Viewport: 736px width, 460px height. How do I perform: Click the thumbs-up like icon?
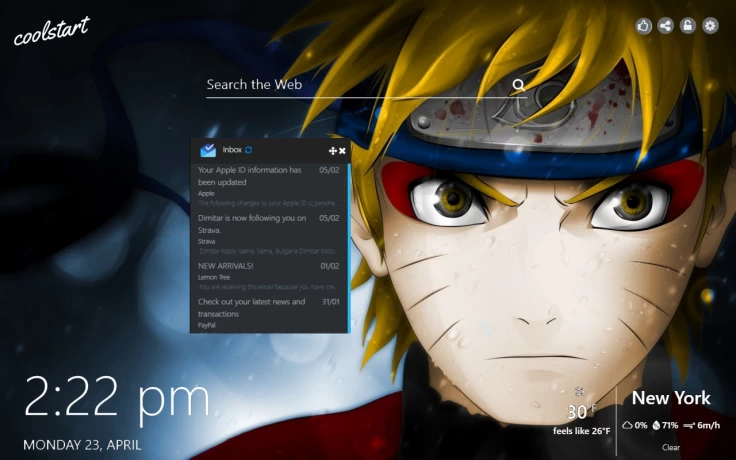coord(644,25)
